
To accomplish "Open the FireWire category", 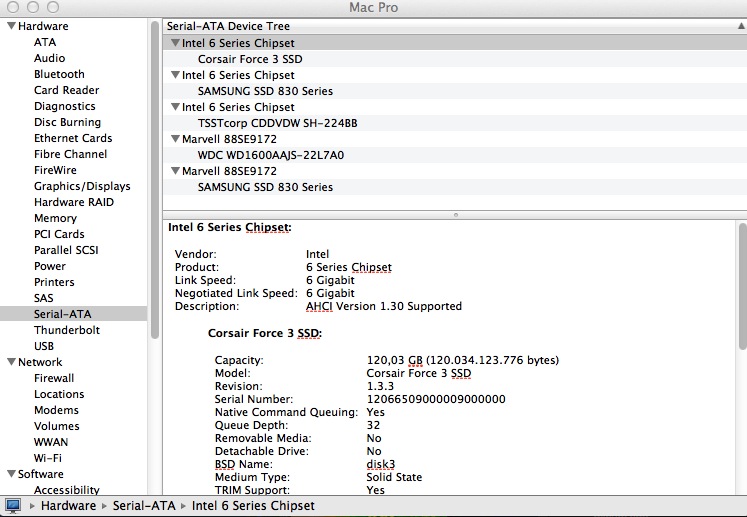I will click(55, 170).
